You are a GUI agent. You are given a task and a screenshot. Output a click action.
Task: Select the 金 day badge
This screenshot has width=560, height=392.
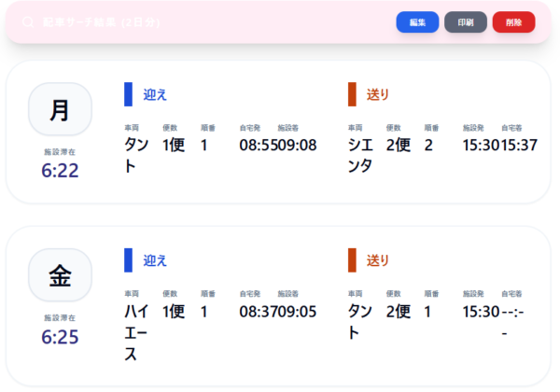(x=60, y=275)
